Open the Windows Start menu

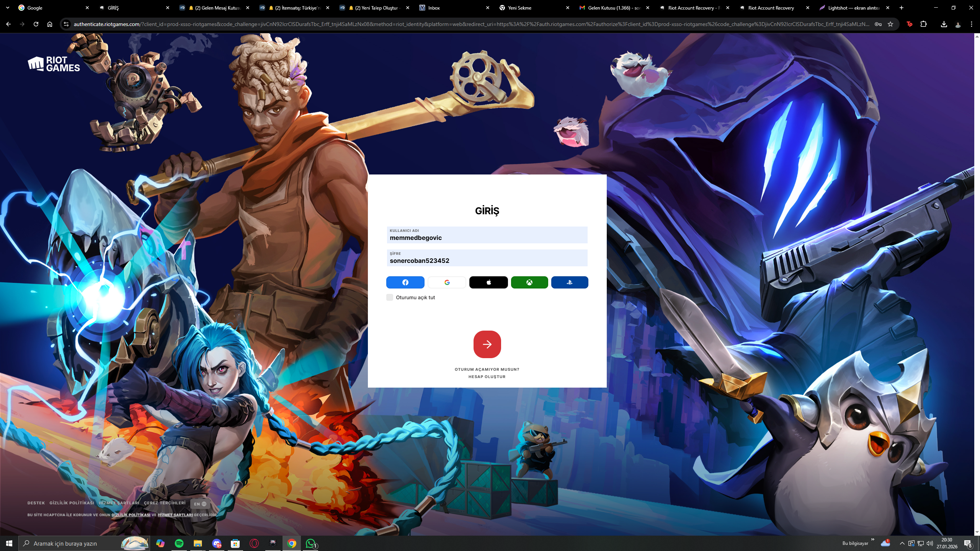(9, 543)
